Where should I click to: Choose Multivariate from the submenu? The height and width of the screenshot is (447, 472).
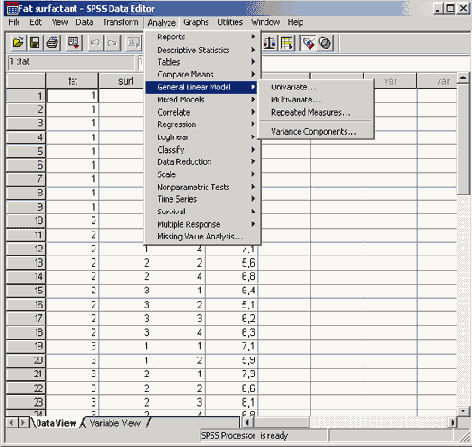coord(316,100)
